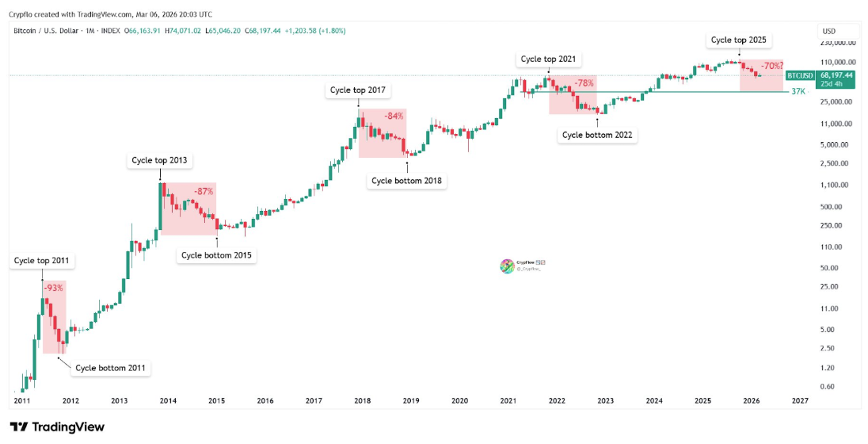Click the -70%? projected drawdown box

[762, 76]
